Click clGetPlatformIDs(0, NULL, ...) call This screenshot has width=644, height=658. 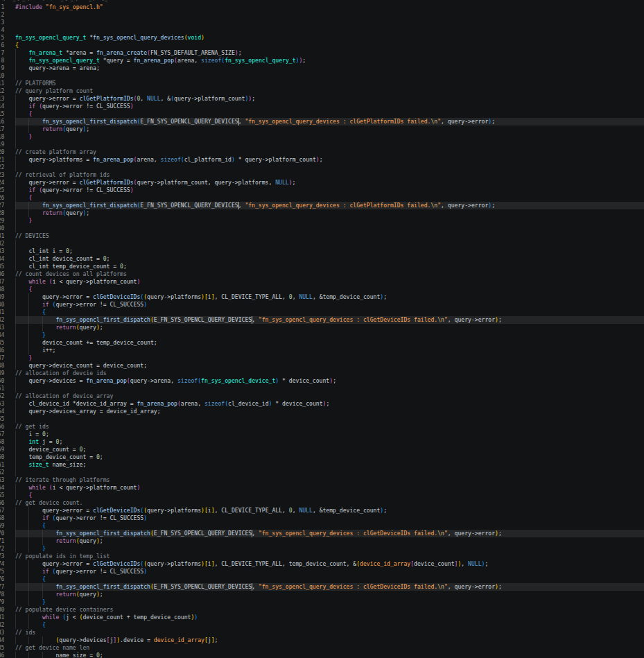165,98
